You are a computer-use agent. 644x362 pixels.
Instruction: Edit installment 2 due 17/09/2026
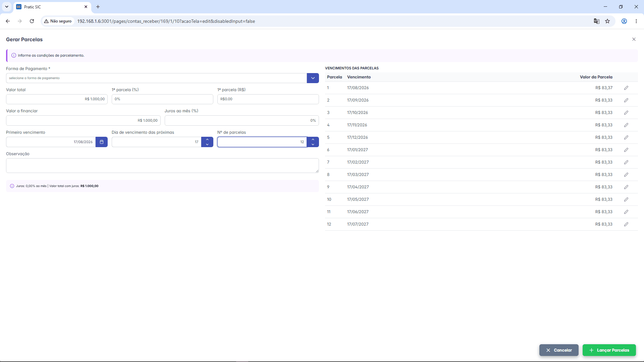tap(626, 100)
